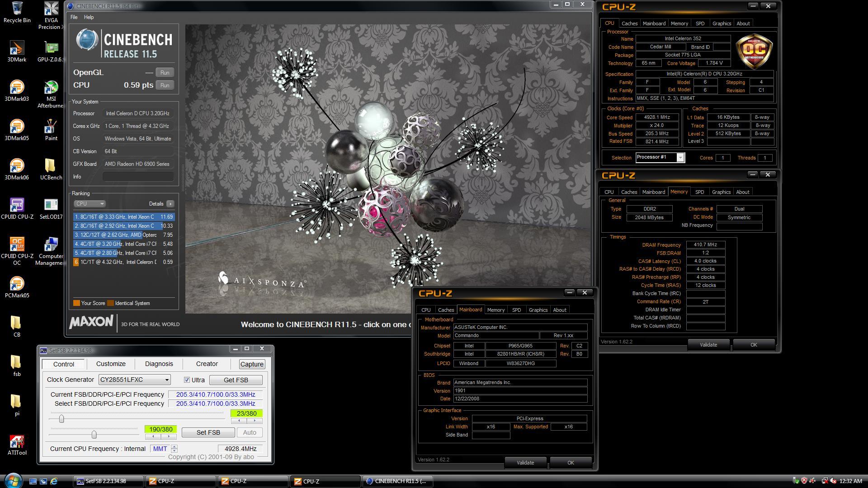Click the Info input field in Cinebench
The height and width of the screenshot is (488, 868).
pyautogui.click(x=138, y=177)
